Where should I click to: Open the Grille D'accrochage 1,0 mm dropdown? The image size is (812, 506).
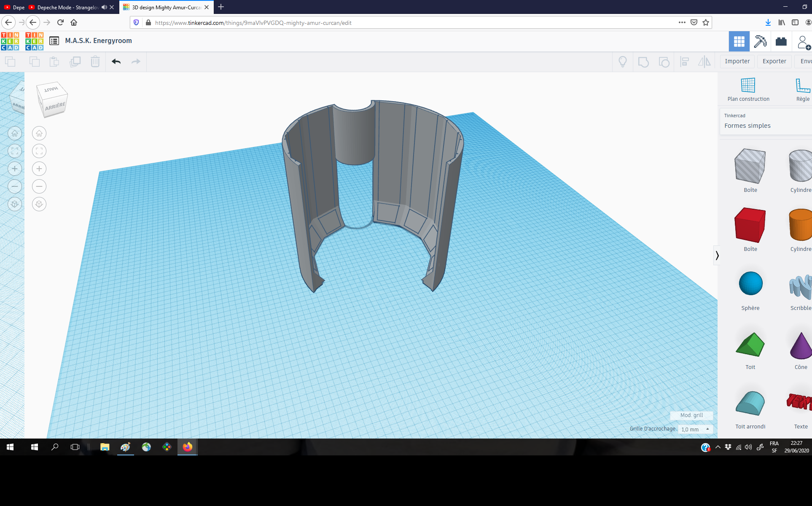click(x=695, y=429)
